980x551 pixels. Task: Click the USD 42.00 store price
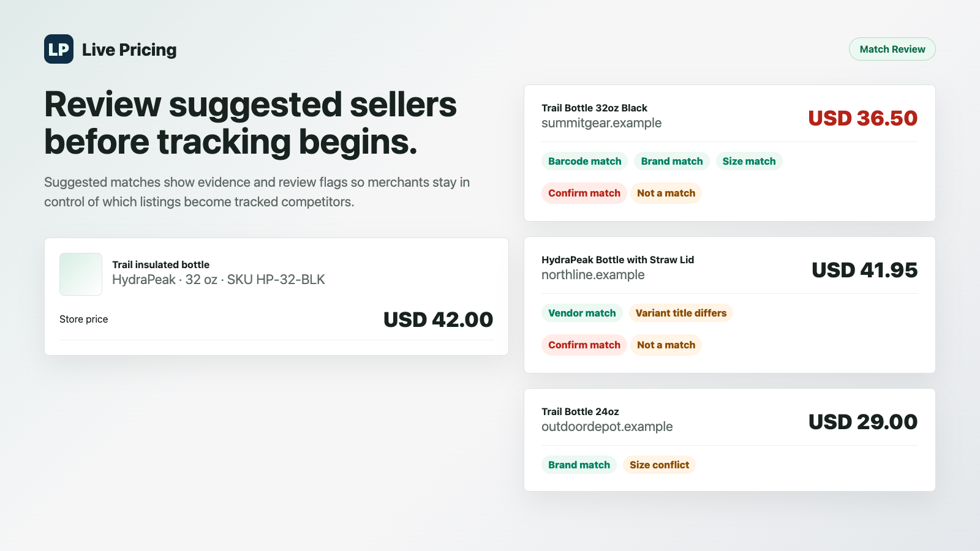(438, 320)
